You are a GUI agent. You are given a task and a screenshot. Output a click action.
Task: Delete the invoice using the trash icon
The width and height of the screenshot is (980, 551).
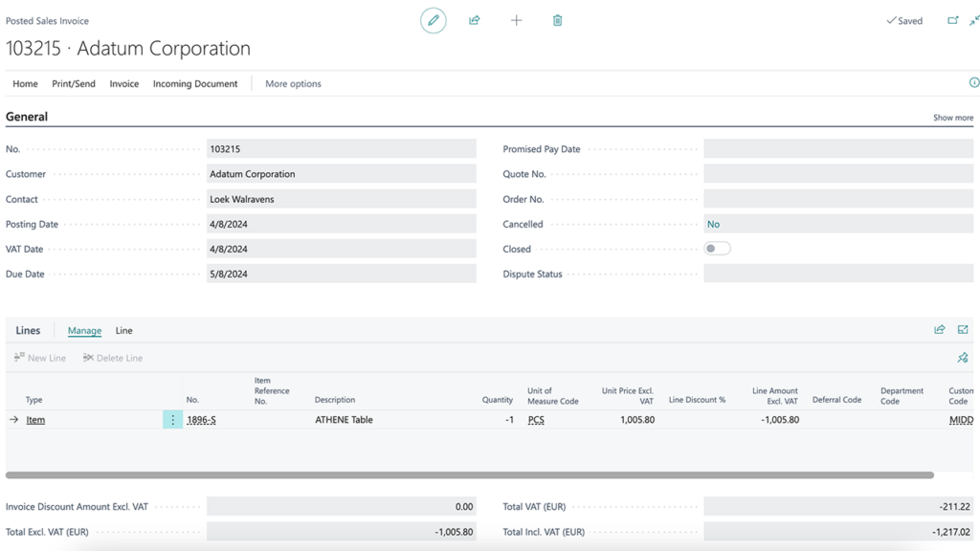tap(557, 20)
